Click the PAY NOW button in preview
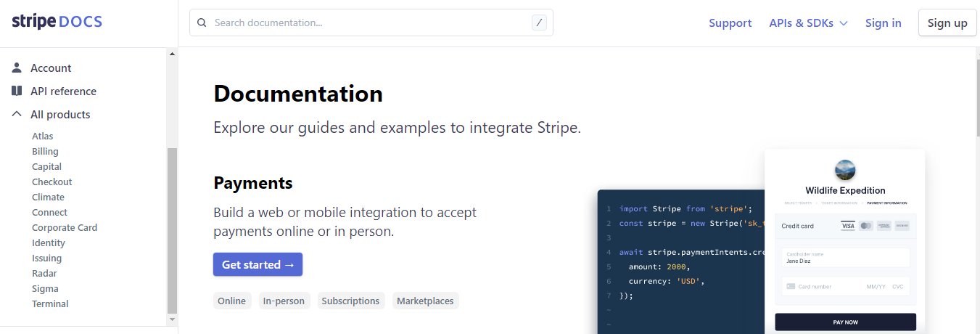Screen dimensions: 980x334 (845, 322)
